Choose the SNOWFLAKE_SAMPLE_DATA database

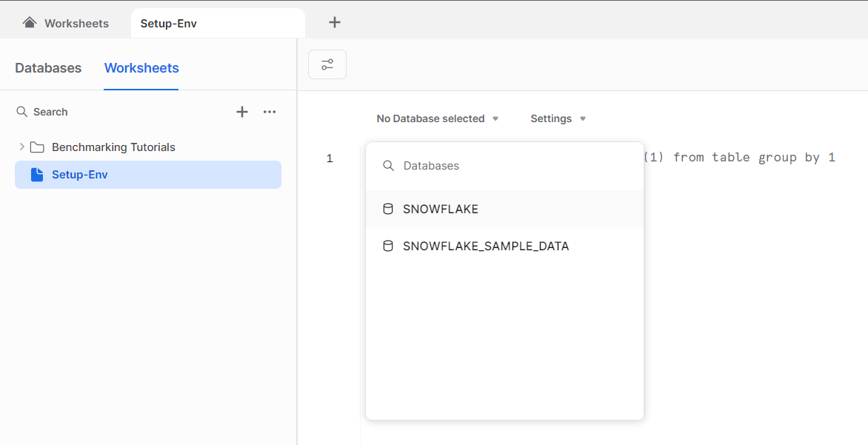[x=505, y=246]
